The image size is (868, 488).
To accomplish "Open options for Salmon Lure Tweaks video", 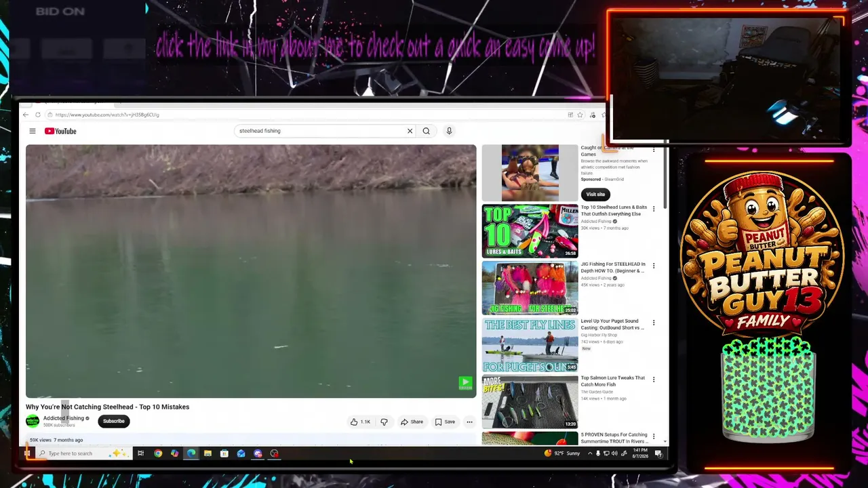I will (x=654, y=380).
